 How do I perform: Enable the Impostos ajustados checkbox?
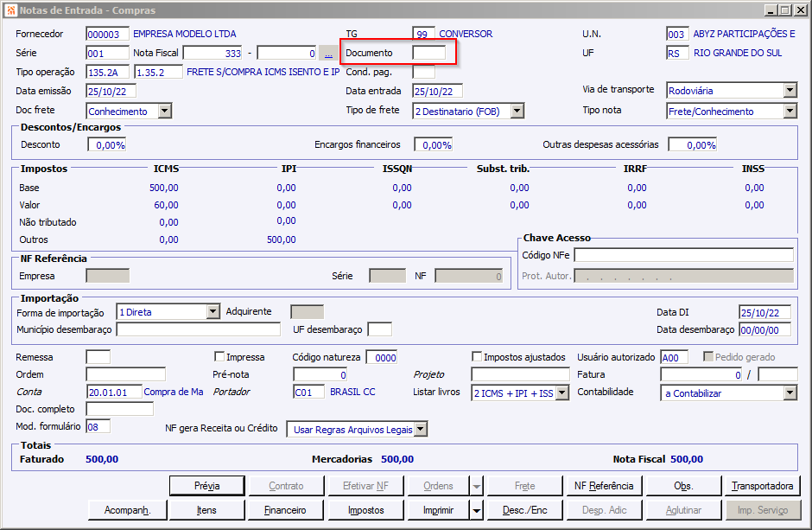point(477,357)
